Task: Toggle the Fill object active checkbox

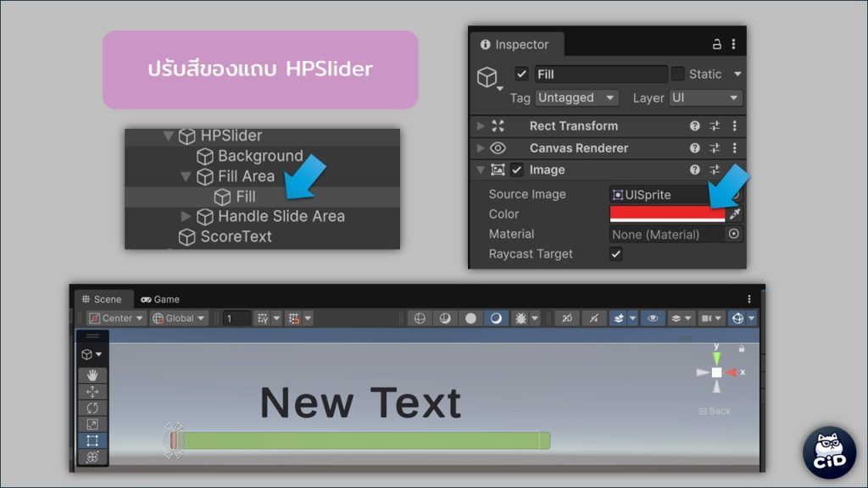Action: point(522,74)
